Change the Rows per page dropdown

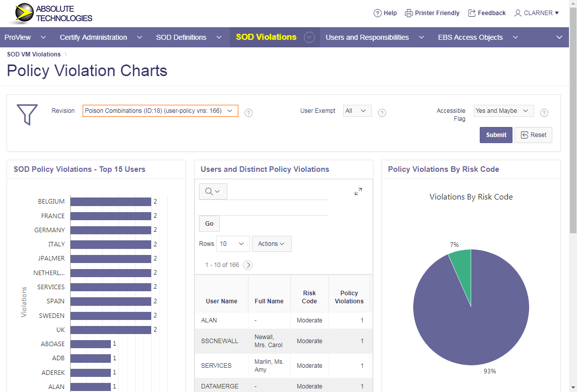(233, 244)
